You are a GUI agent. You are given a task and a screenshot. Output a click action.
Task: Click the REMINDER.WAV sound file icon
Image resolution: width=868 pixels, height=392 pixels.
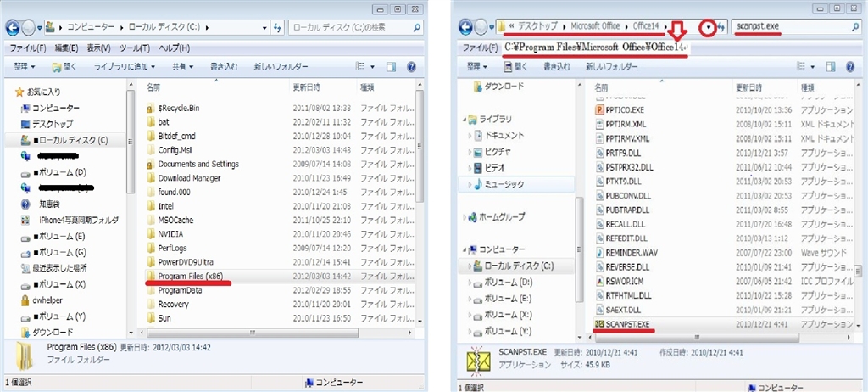(x=598, y=252)
